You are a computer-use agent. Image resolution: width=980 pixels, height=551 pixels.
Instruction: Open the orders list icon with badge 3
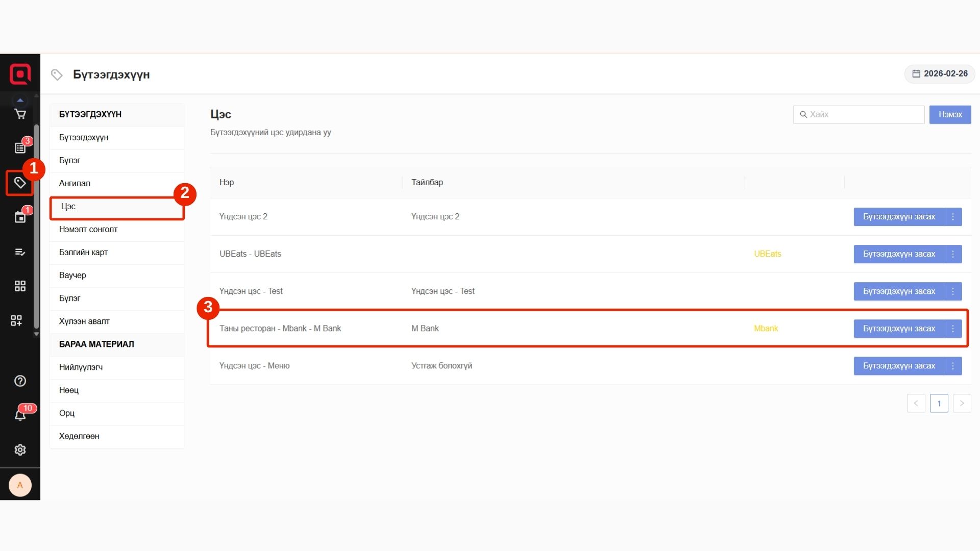[20, 148]
